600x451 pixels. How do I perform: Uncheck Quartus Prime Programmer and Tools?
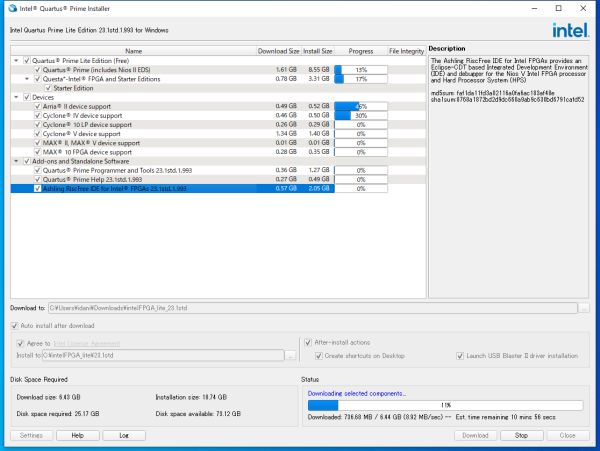38,170
